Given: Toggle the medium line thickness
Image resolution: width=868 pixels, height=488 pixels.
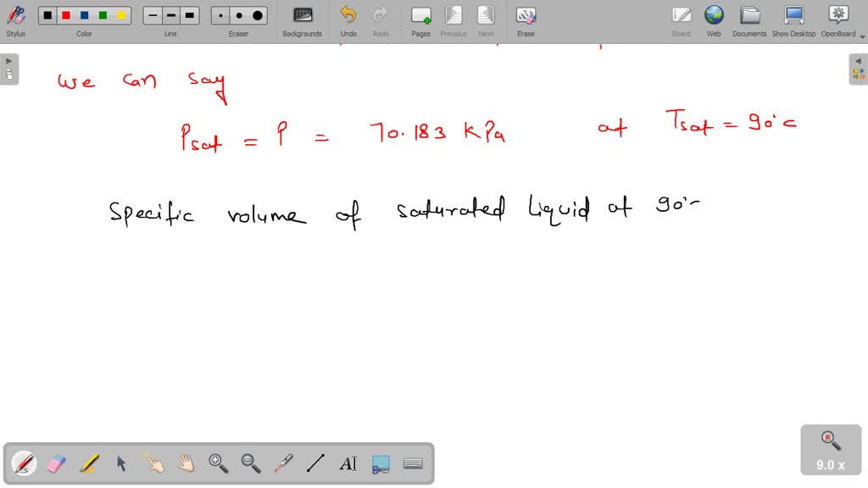Looking at the screenshot, I should pyautogui.click(x=170, y=14).
